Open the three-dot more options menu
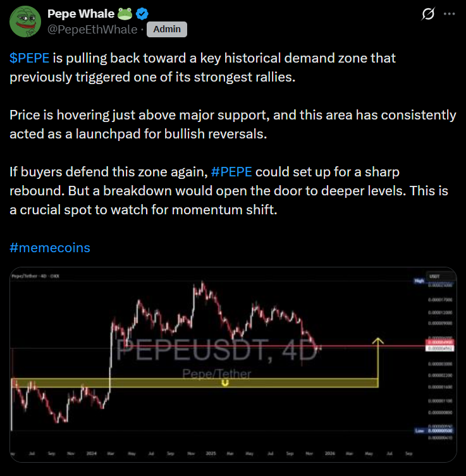Screen dimensions: 466x476 (x=450, y=13)
